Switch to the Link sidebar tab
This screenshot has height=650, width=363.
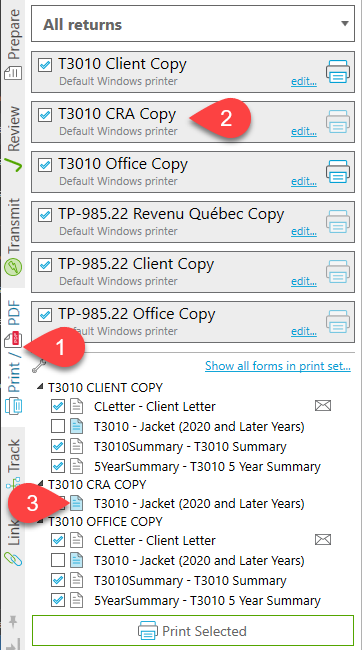13,543
